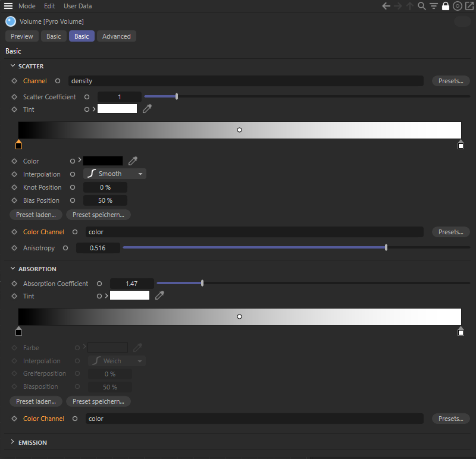The height and width of the screenshot is (459, 476).
Task: Open the Smooth interpolation dropdown
Action: 115,174
